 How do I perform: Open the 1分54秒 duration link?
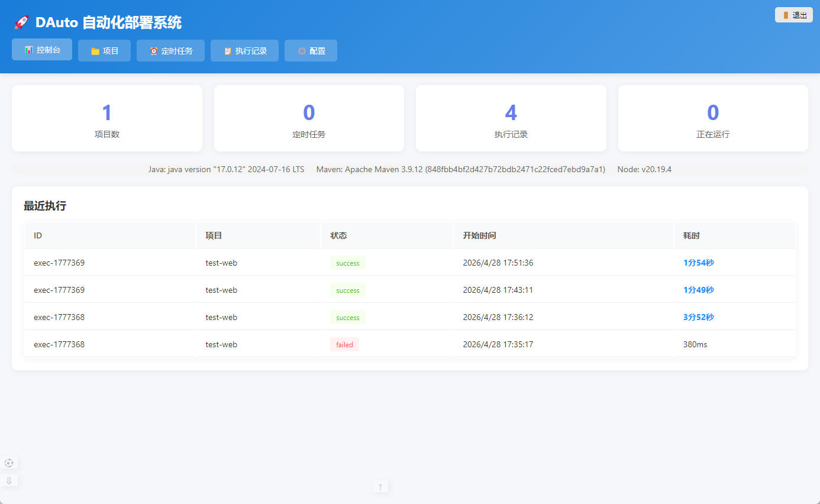coord(699,263)
